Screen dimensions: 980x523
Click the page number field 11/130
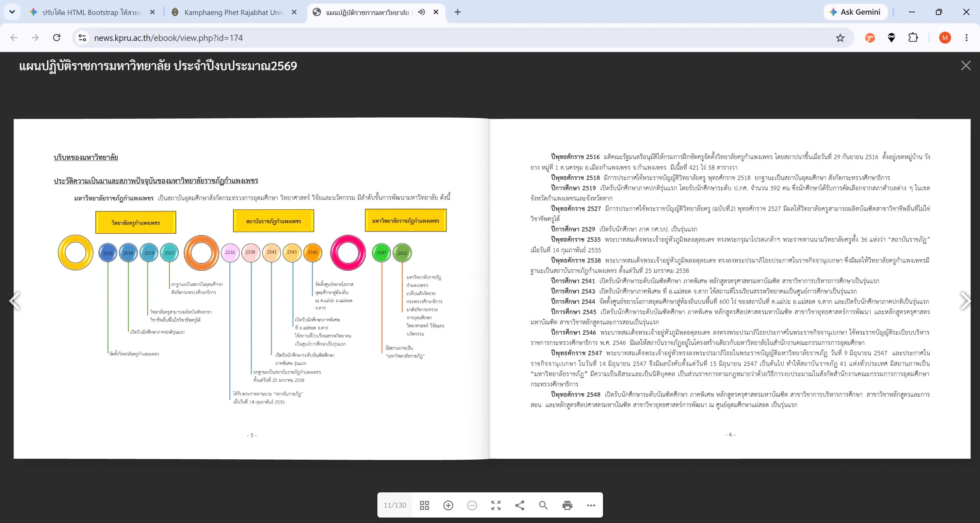[395, 505]
